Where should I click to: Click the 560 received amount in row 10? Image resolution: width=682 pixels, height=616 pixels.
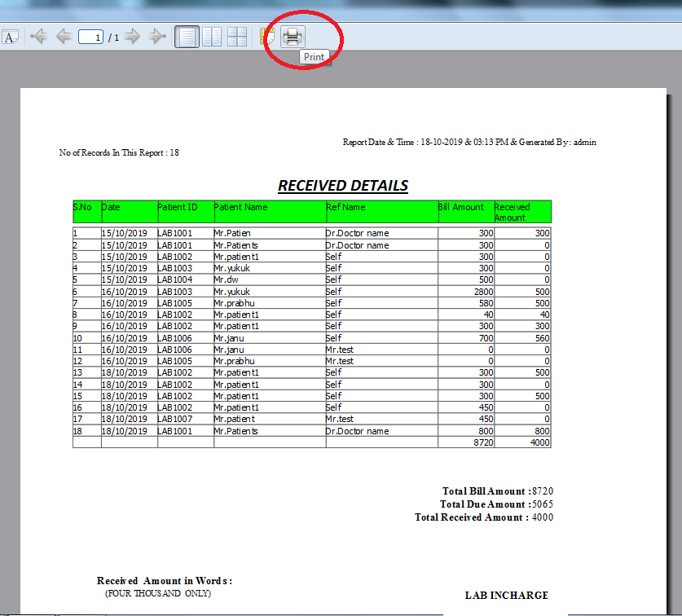tap(542, 338)
